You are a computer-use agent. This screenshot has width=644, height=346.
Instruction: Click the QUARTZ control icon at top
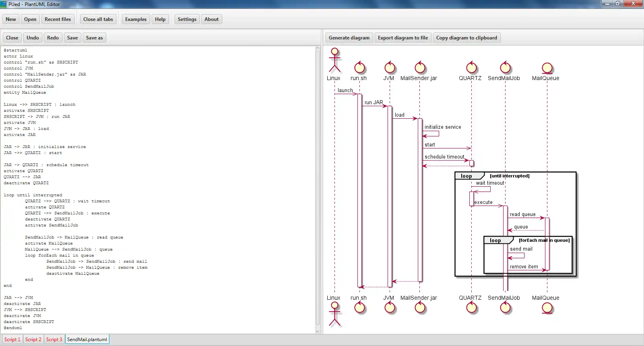point(471,67)
